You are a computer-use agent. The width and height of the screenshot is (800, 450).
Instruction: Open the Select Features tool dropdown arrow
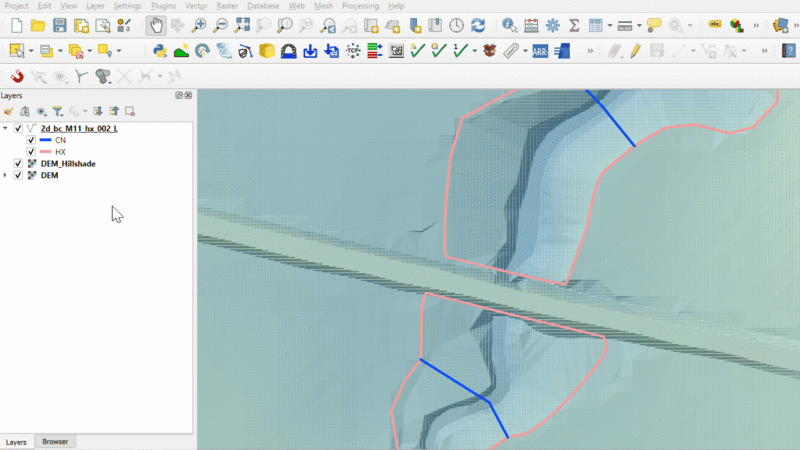pyautogui.click(x=31, y=50)
